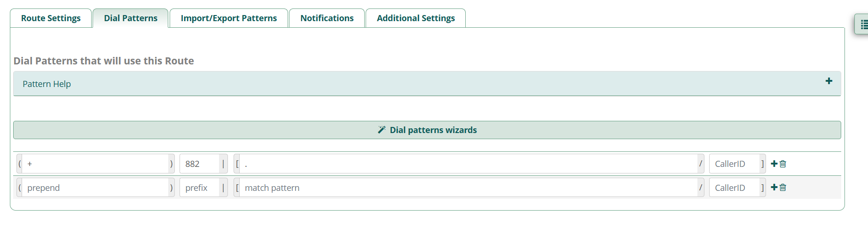
Task: Open the floating list menu icon
Action: coord(864,24)
